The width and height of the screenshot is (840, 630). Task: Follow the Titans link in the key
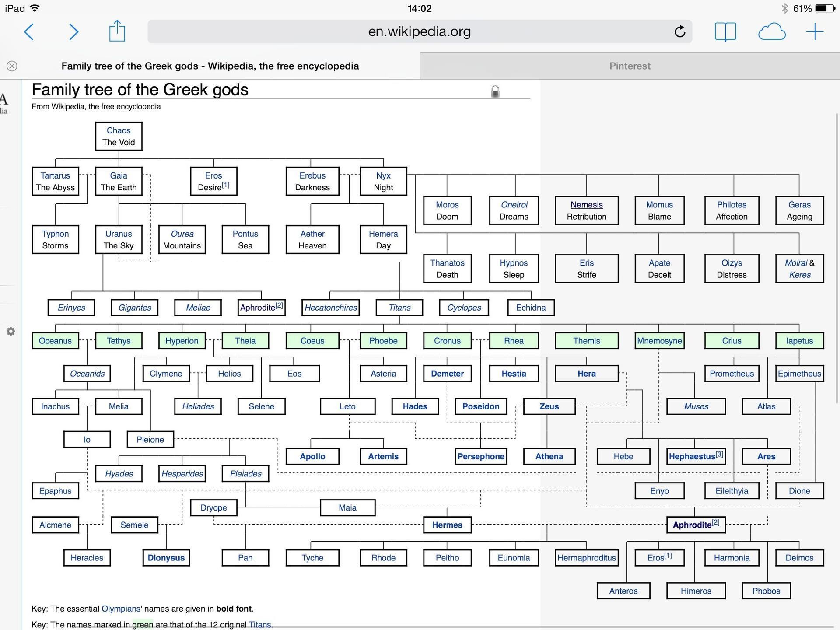coord(260,624)
